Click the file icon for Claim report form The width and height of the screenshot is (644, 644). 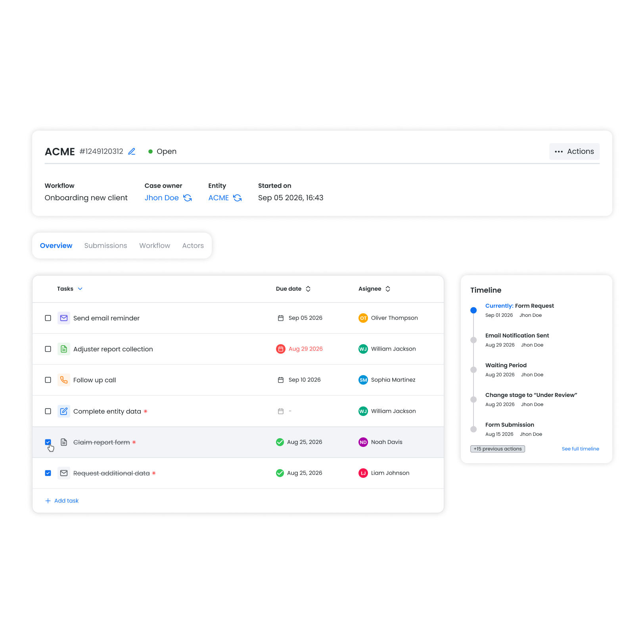pos(64,442)
